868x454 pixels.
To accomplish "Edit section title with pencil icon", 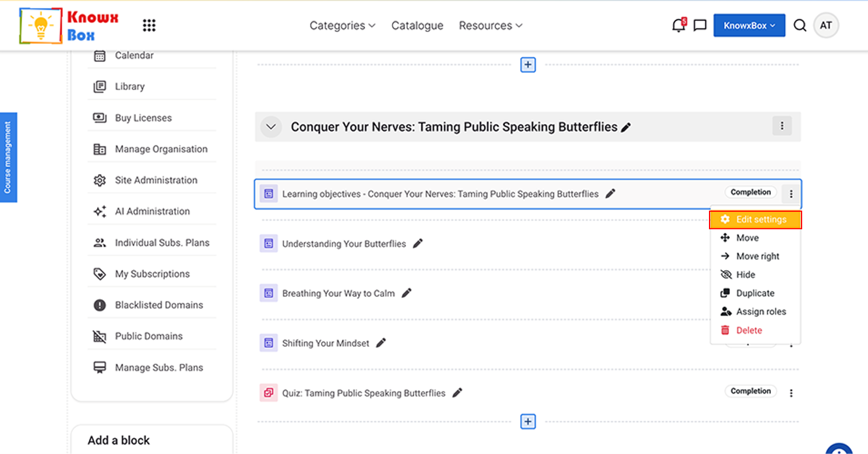I will point(626,127).
